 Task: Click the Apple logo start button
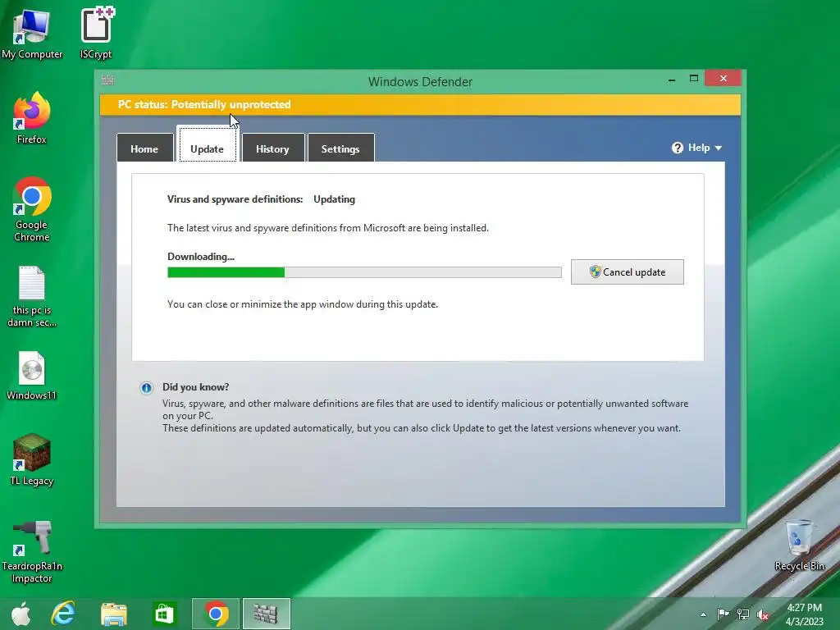click(x=21, y=614)
